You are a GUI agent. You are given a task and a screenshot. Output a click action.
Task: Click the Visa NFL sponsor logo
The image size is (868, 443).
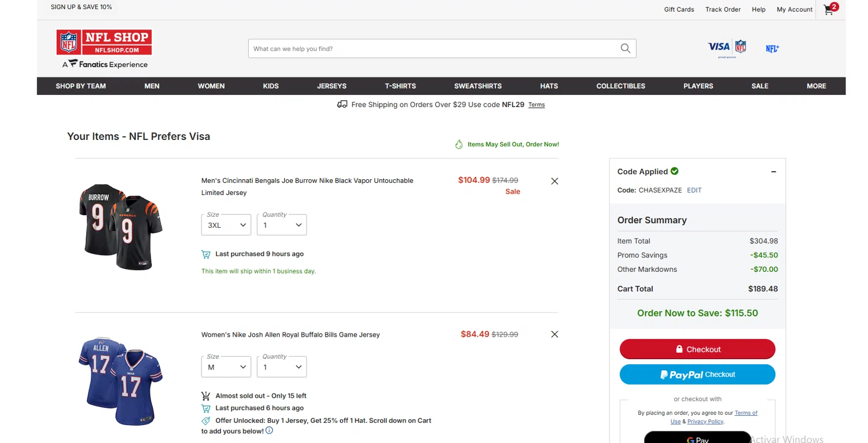coord(727,48)
